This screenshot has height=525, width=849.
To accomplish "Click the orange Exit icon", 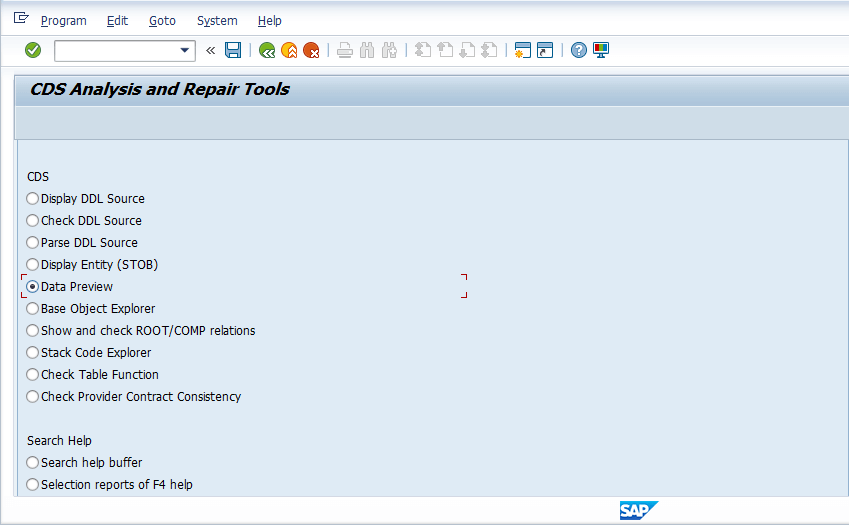I will click(289, 50).
